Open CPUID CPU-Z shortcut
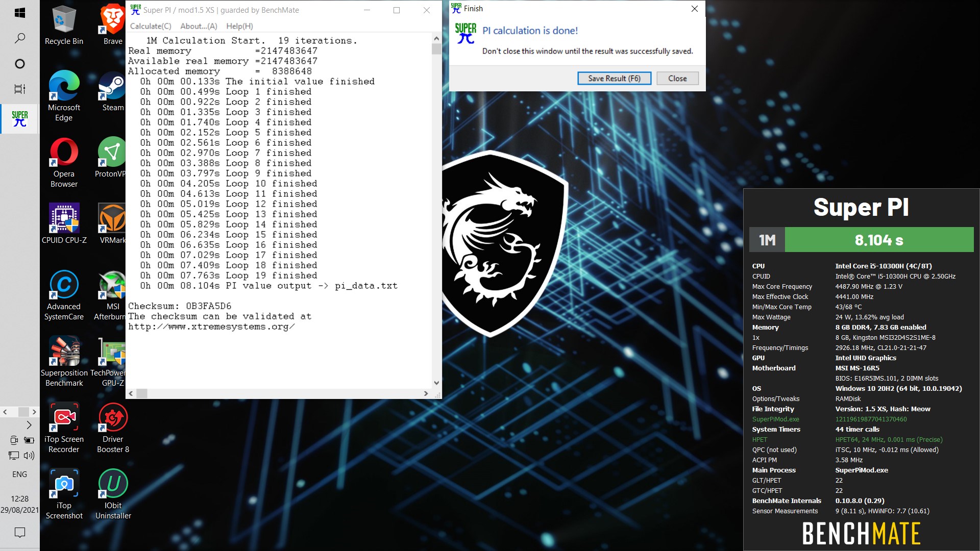980x551 pixels. click(64, 223)
